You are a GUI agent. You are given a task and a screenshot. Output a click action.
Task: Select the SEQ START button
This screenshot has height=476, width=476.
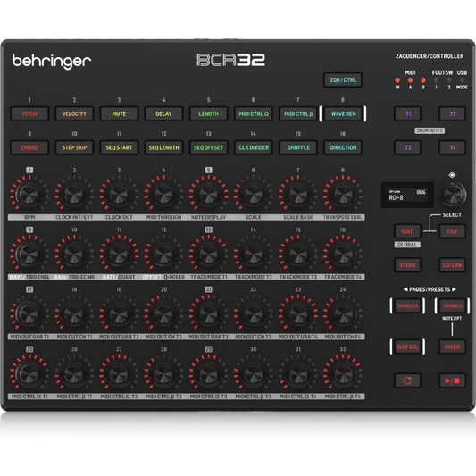(x=119, y=147)
